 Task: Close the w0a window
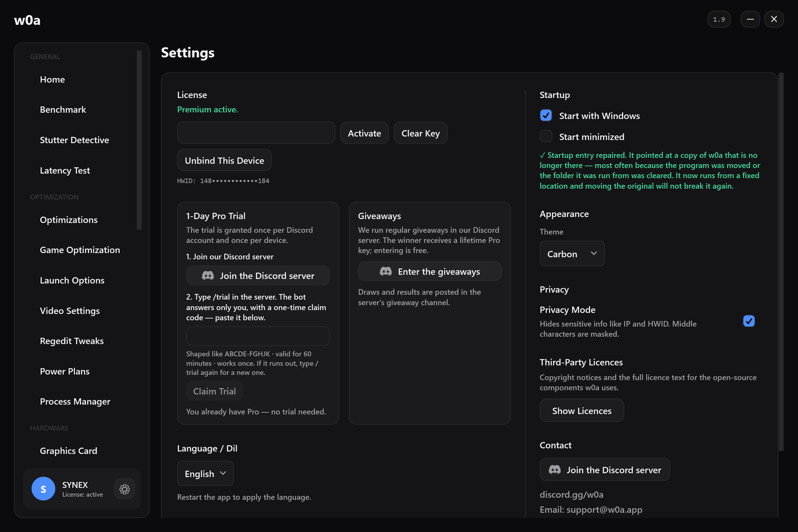click(774, 19)
